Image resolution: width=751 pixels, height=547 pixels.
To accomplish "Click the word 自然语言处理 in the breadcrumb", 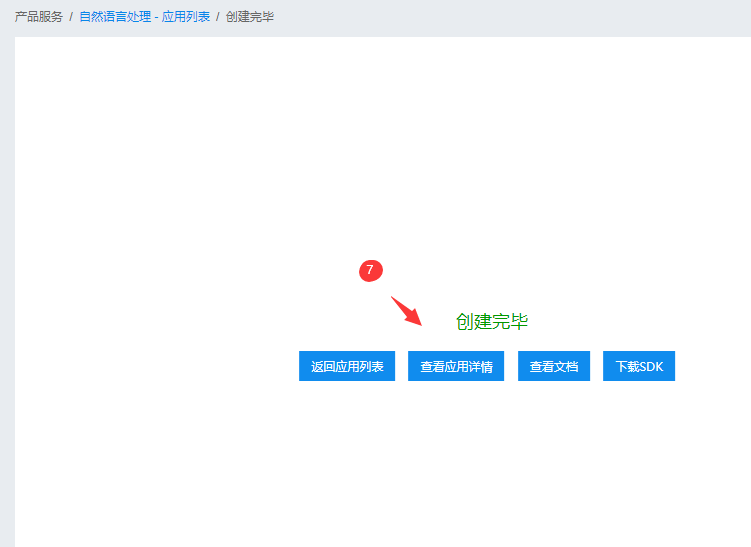I will coord(115,17).
